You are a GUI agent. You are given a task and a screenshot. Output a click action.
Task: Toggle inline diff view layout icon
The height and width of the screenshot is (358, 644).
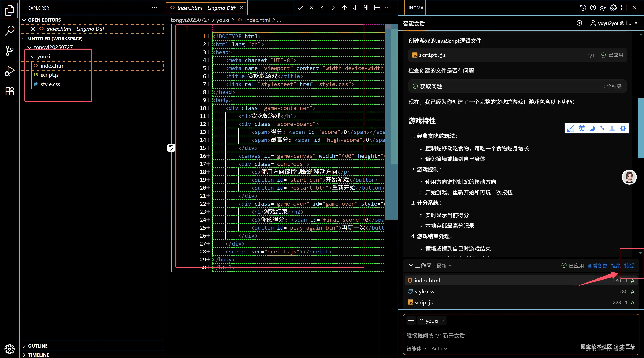point(377,8)
